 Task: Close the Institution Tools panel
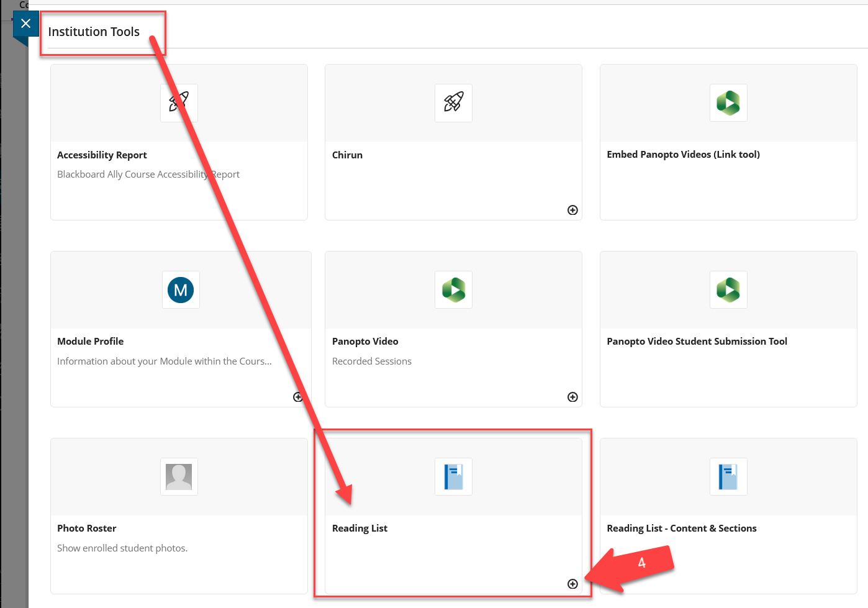pyautogui.click(x=25, y=23)
